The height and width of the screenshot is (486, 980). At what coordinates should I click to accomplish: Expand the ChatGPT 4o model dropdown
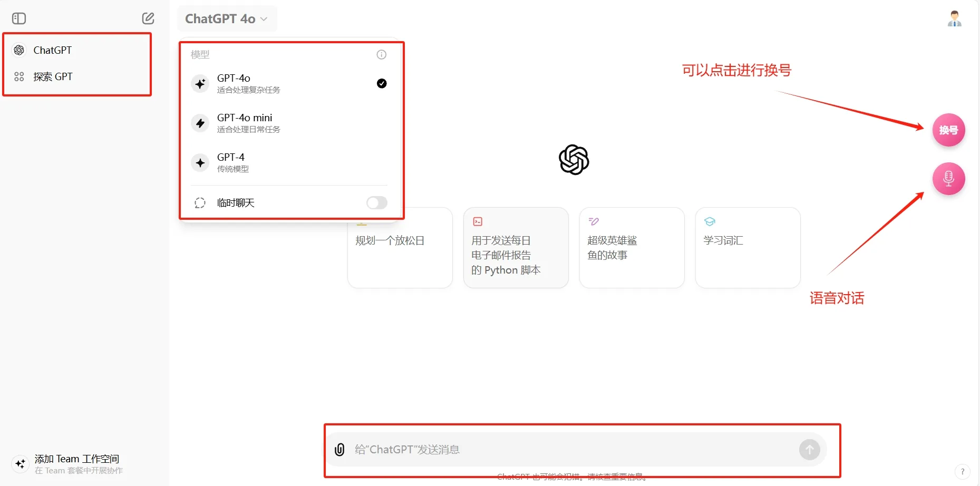[227, 18]
